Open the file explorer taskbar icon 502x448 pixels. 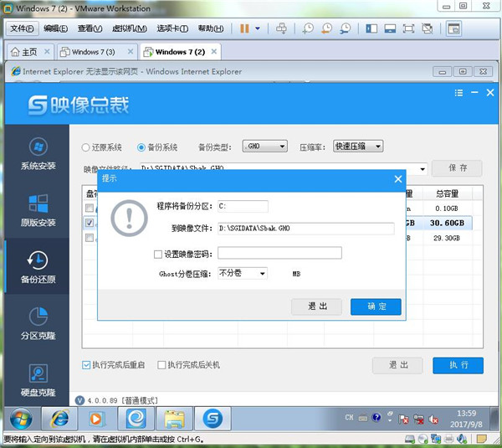coord(175,419)
